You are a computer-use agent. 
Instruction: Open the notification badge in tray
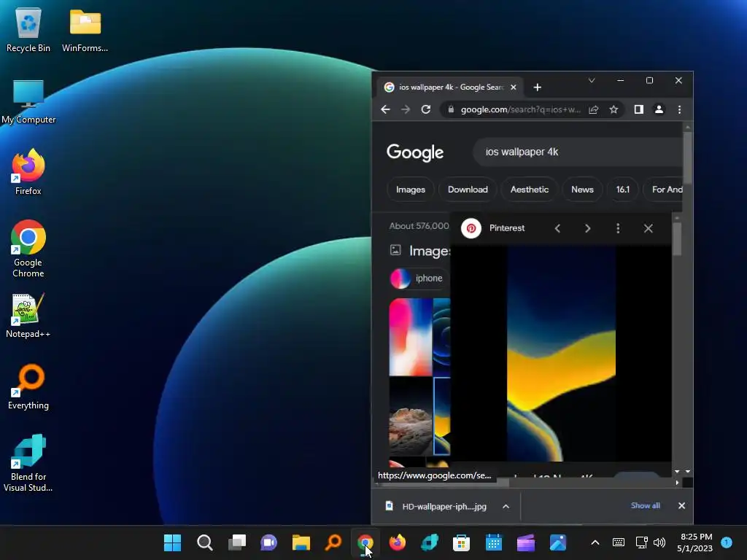[727, 542]
